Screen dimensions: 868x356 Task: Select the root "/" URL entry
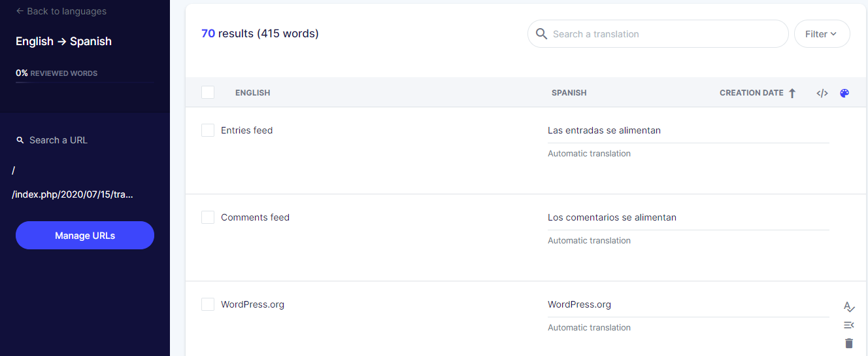14,170
